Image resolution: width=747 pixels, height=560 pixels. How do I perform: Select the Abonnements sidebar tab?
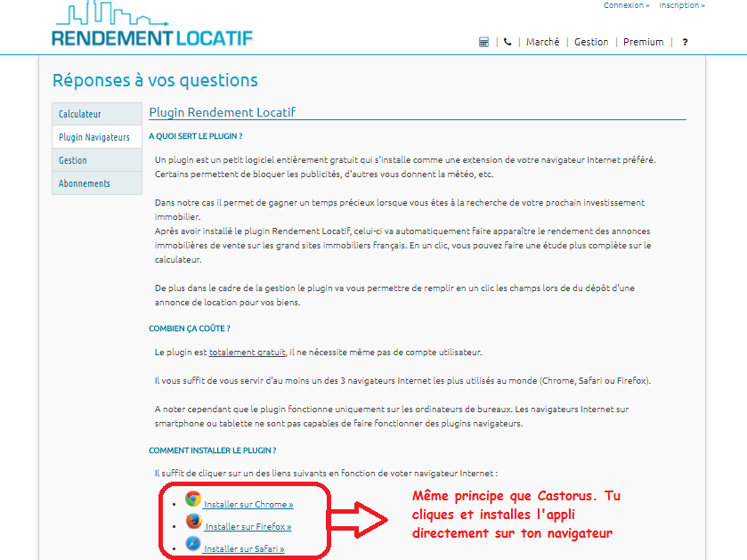pyautogui.click(x=97, y=183)
